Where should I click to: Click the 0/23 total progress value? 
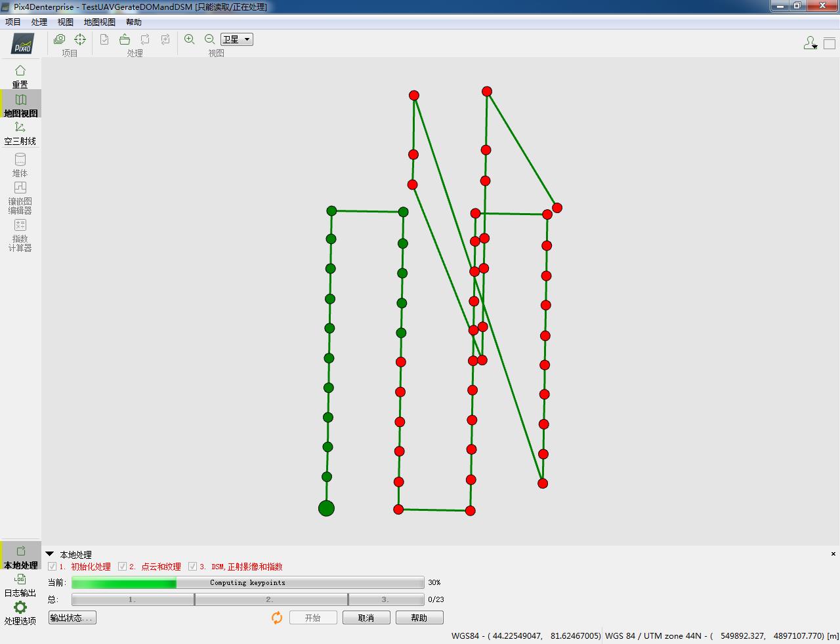click(x=436, y=599)
